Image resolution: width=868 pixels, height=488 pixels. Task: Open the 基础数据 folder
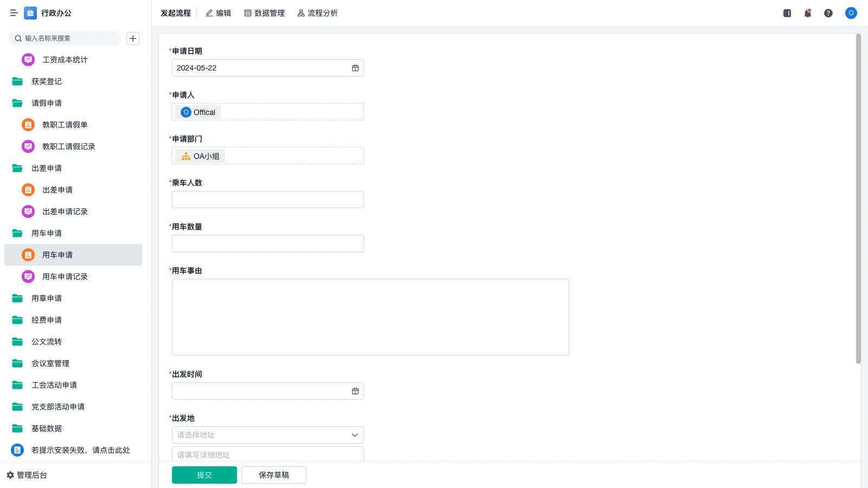point(73,428)
